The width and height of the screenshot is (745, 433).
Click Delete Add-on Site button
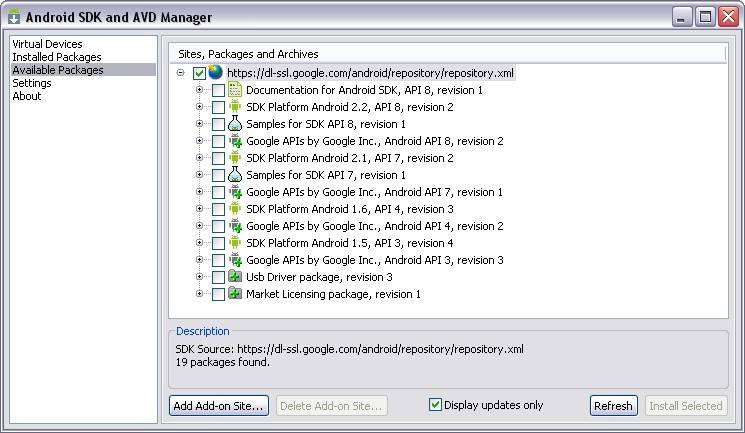331,405
